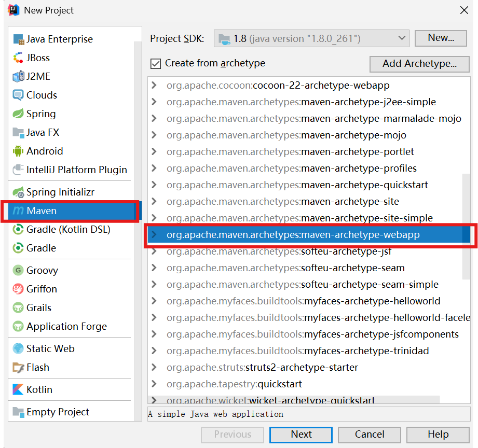Click the Clouds speech-bubble icon
This screenshot has width=478, height=448.
18,95
